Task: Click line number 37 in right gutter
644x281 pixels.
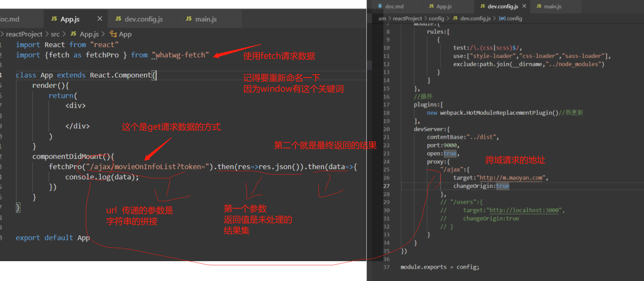Action: tap(386, 267)
